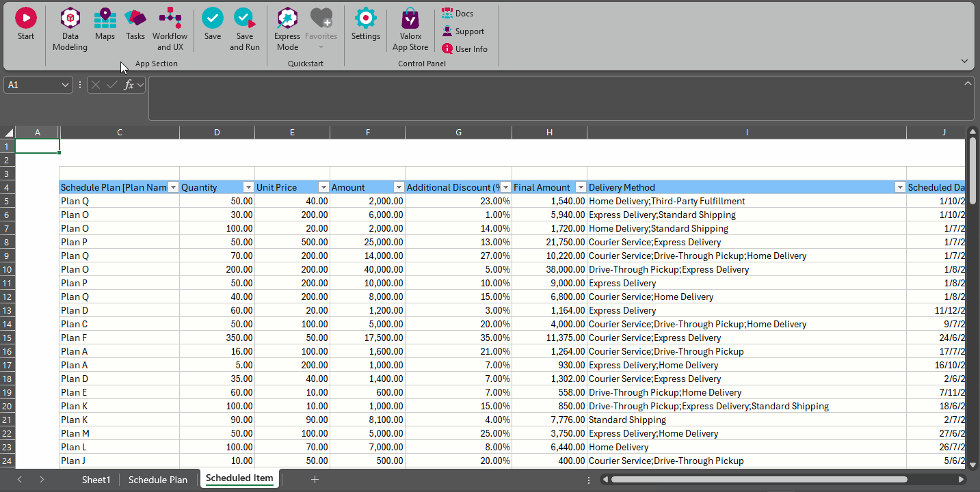Open the Support link
The image size is (980, 492).
pos(468,31)
